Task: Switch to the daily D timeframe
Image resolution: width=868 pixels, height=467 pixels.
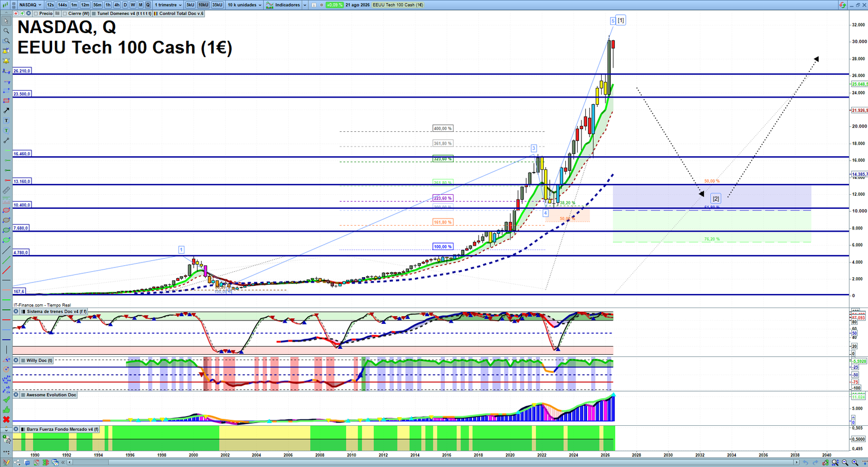Action: pyautogui.click(x=125, y=5)
